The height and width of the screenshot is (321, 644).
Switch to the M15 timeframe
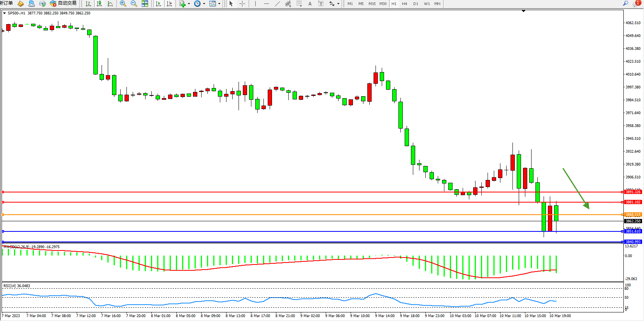(x=372, y=4)
